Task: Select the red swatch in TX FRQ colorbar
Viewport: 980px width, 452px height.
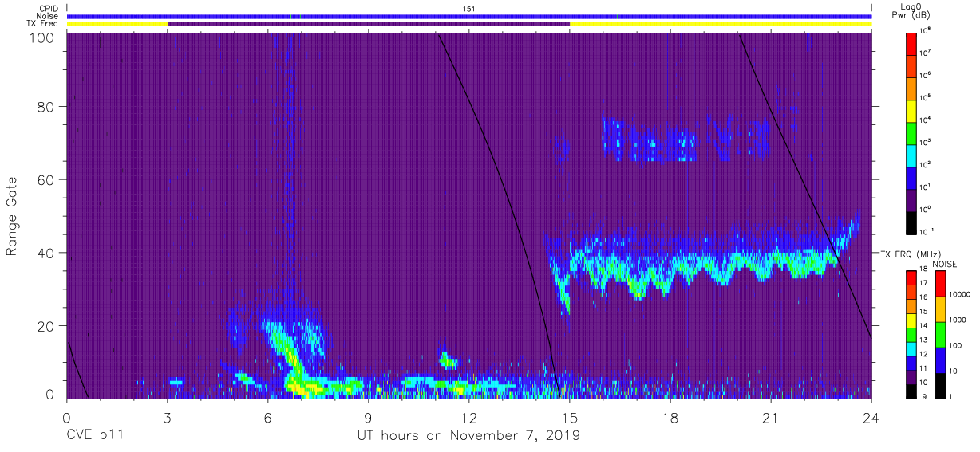Action: click(x=912, y=277)
